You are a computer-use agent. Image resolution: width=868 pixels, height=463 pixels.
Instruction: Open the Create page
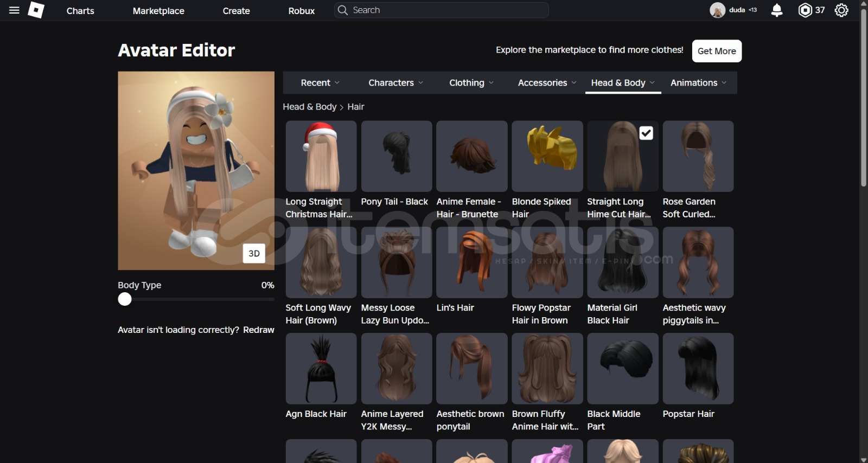(236, 11)
